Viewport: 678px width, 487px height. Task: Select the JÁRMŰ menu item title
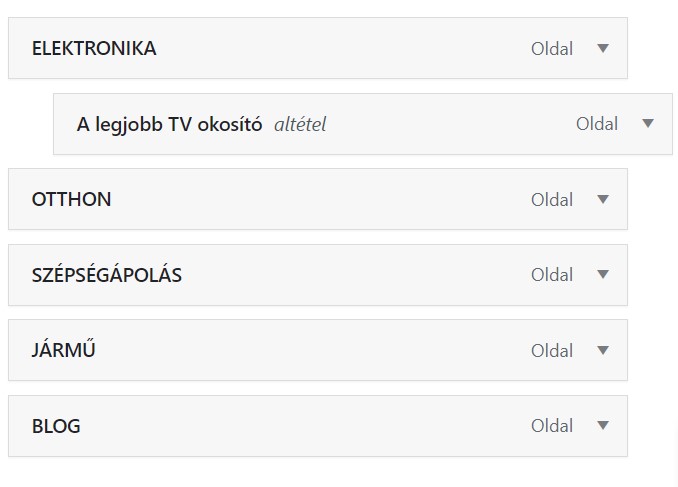tap(63, 350)
